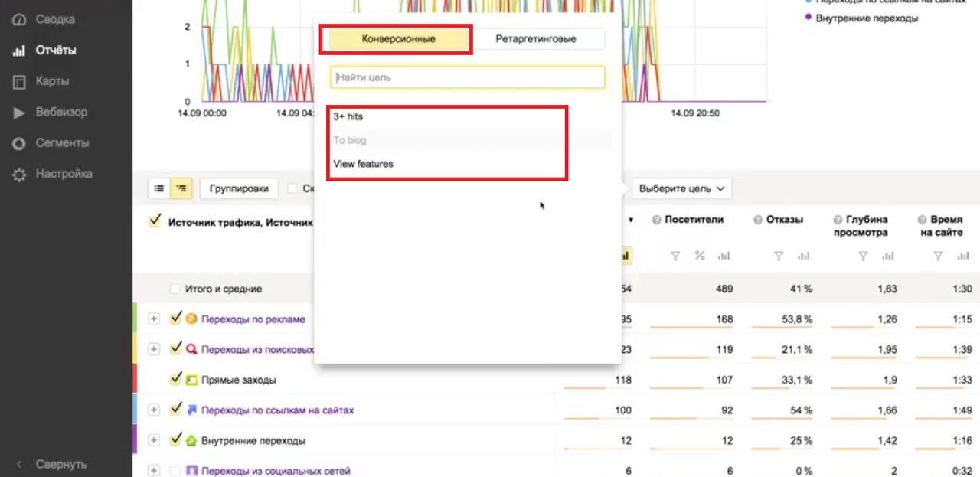Viewport: 980px width, 477px height.
Task: Open the filter for the Отказы column
Action: click(x=779, y=256)
